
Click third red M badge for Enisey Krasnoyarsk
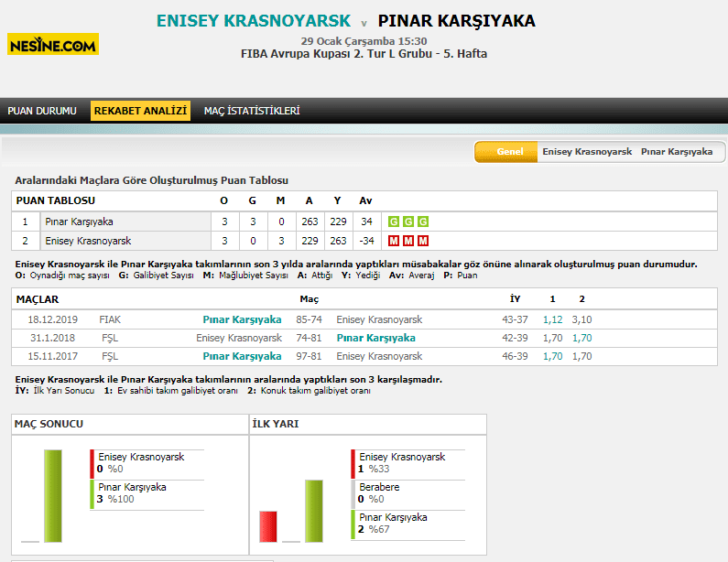click(423, 241)
